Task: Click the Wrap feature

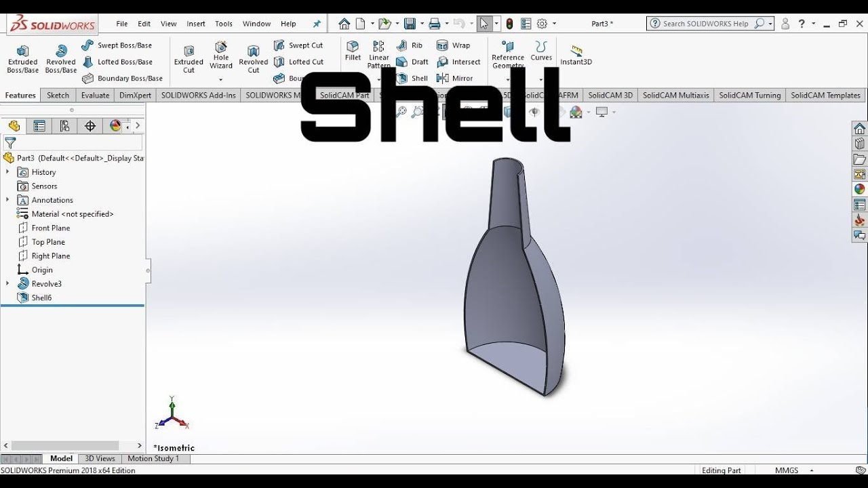Action: (454, 45)
